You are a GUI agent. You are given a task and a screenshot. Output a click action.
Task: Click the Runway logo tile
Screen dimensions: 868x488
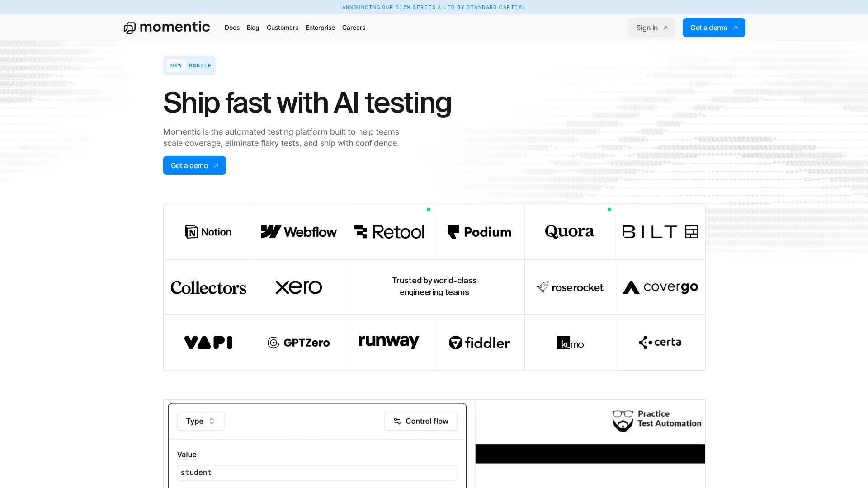pos(389,343)
